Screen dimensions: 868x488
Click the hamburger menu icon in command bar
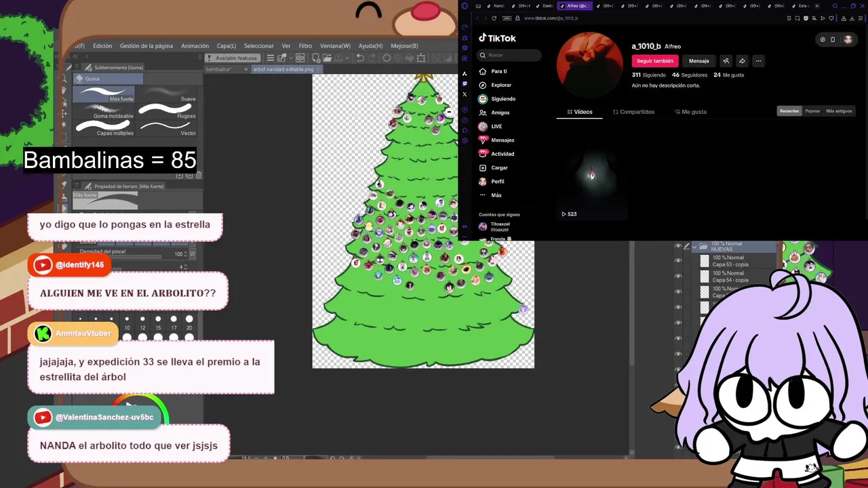pos(270,58)
